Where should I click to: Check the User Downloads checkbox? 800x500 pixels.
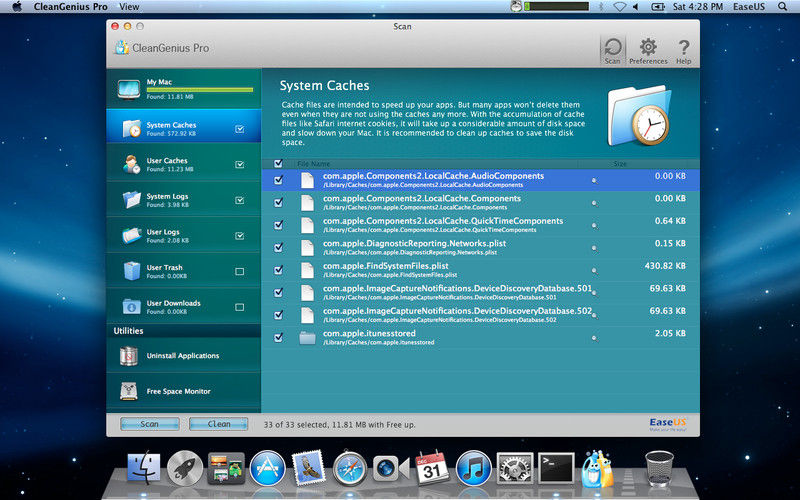point(239,307)
